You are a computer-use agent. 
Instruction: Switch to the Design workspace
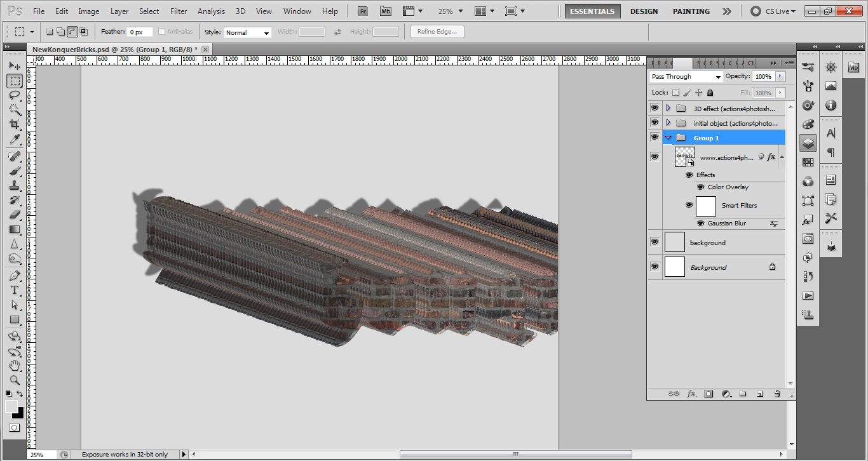point(644,11)
